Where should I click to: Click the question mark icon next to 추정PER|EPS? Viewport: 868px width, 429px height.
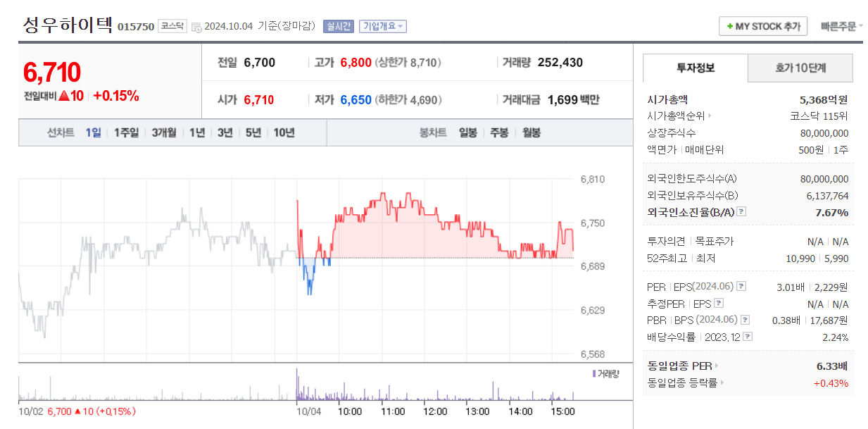click(x=718, y=302)
